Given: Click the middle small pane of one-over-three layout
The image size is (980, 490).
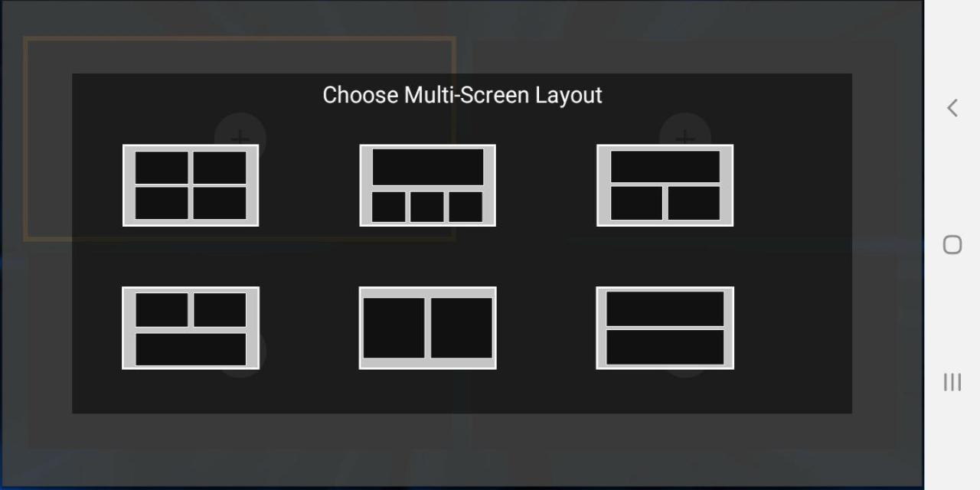Looking at the screenshot, I should click(x=427, y=207).
